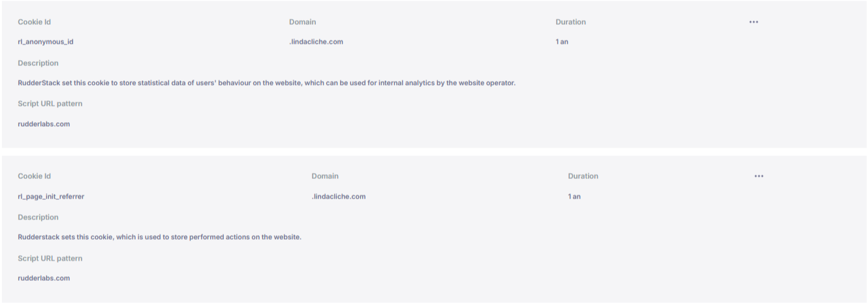Image resolution: width=868 pixels, height=305 pixels.
Task: Click the "1 an" duration of rl_anonymous_id
Action: (x=562, y=42)
